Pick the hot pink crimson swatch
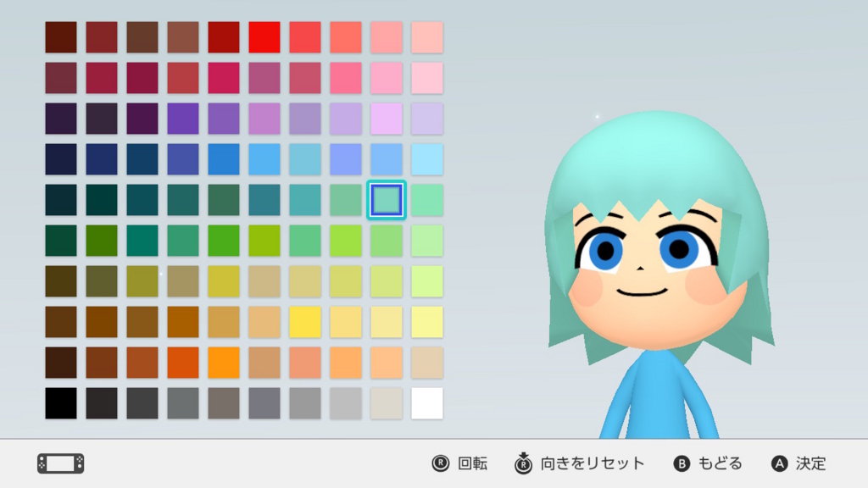This screenshot has width=868, height=488. point(224,78)
